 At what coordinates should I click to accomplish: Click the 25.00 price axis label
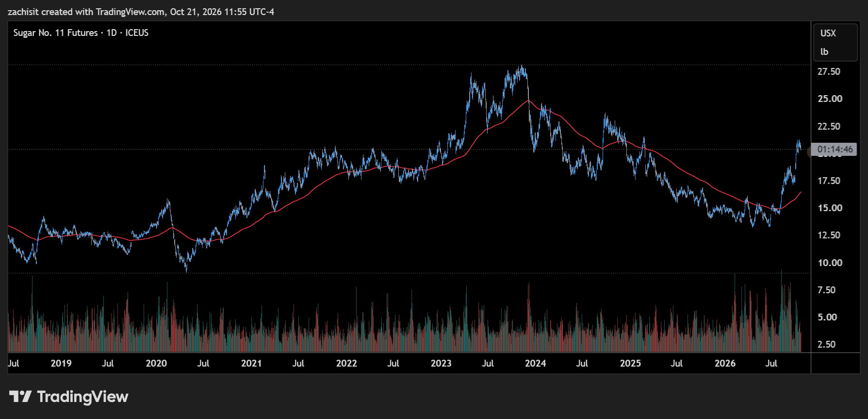[x=830, y=99]
